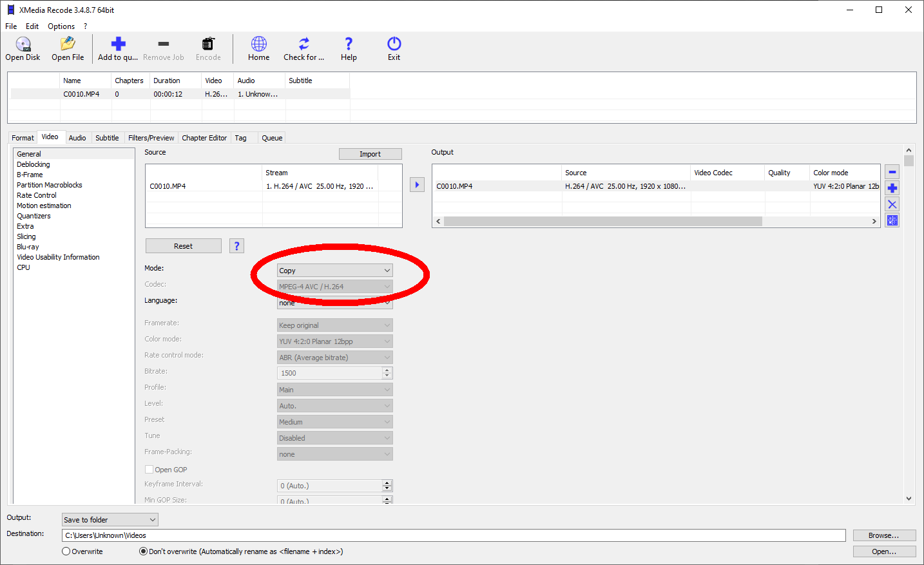Open the Options menu
Image resolution: width=924 pixels, height=565 pixels.
click(61, 26)
